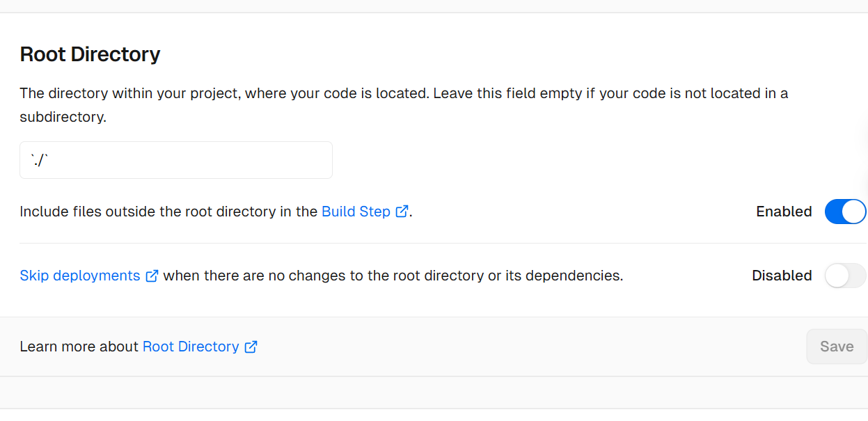
Task: Open the Build Step documentation link
Action: click(356, 212)
